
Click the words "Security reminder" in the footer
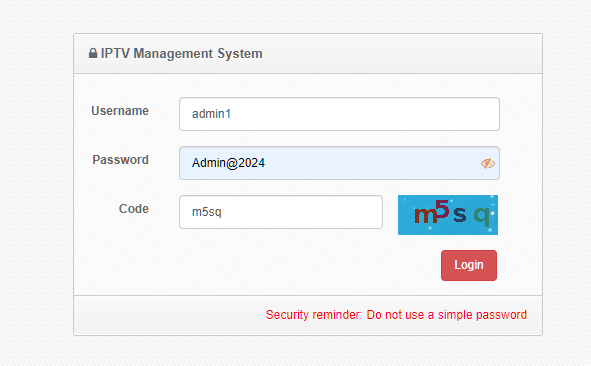[314, 315]
